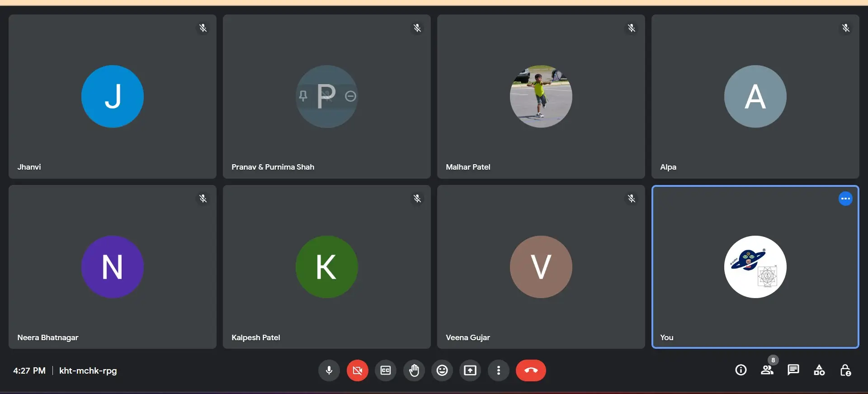
Task: Click Alpa's muted microphone icon
Action: pyautogui.click(x=846, y=28)
